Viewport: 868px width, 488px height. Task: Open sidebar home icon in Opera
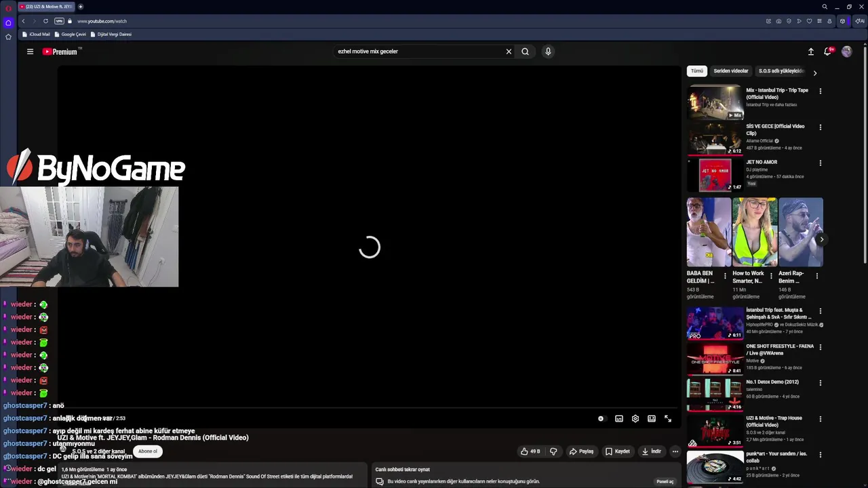click(8, 22)
